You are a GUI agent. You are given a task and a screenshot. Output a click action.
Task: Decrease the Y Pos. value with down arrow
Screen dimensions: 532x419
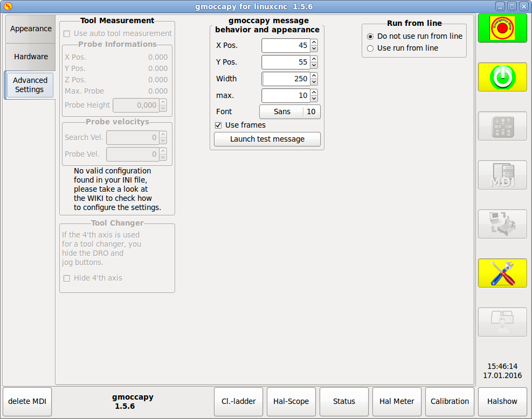pos(314,65)
